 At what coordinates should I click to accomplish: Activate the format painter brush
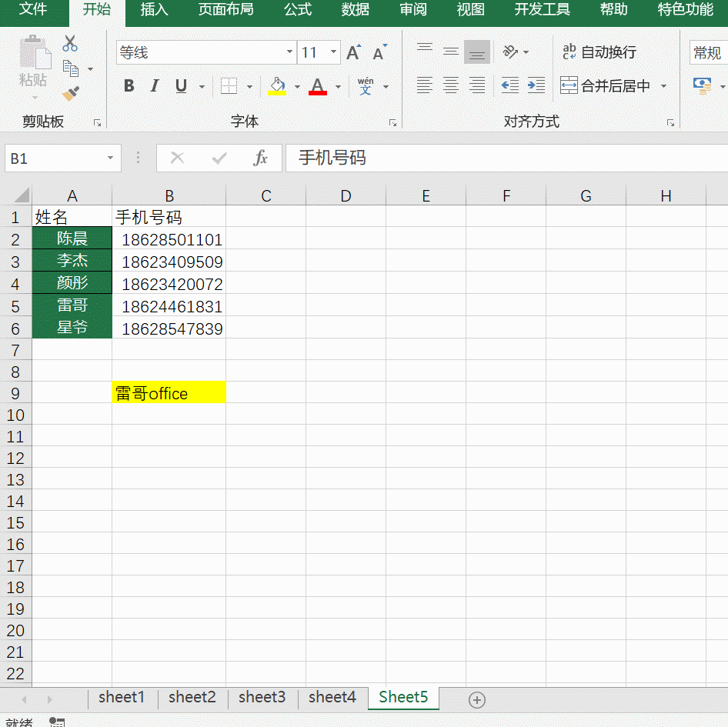click(71, 93)
